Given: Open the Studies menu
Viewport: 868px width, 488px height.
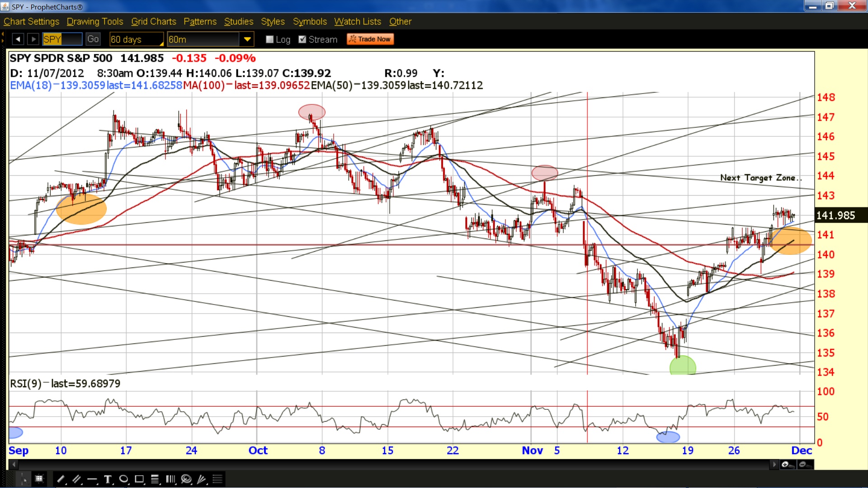Looking at the screenshot, I should [x=239, y=22].
